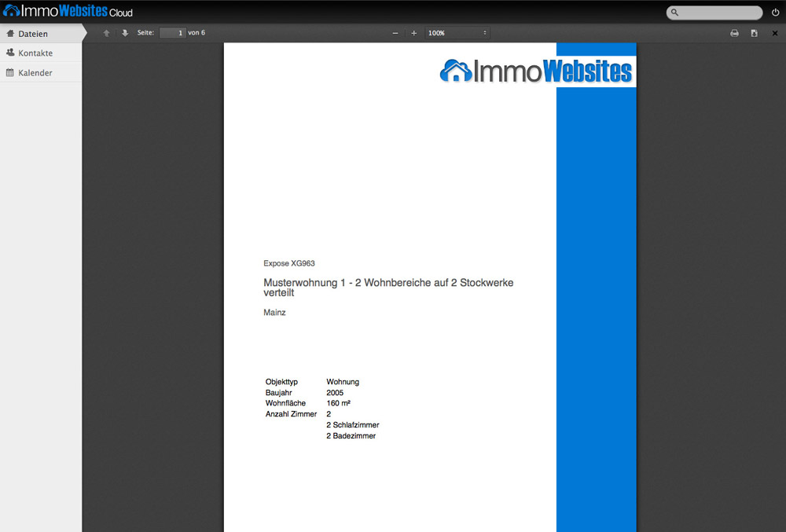
Task: Go to previous page with up arrow
Action: (x=106, y=33)
